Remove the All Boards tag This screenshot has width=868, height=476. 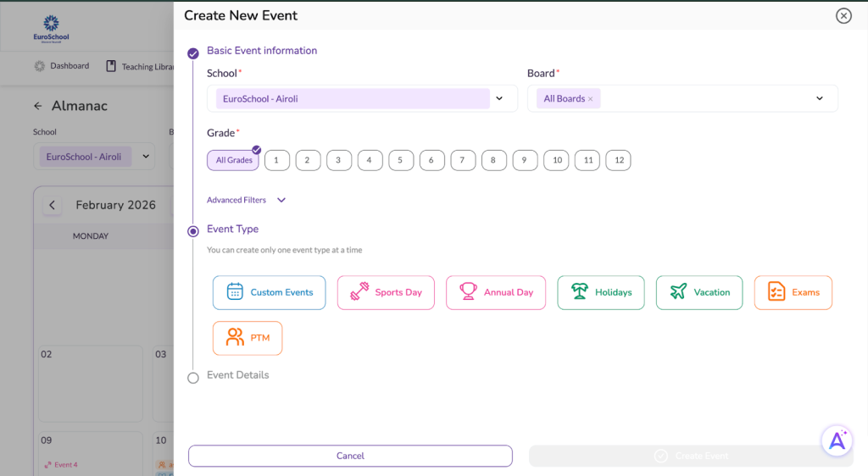coord(591,99)
